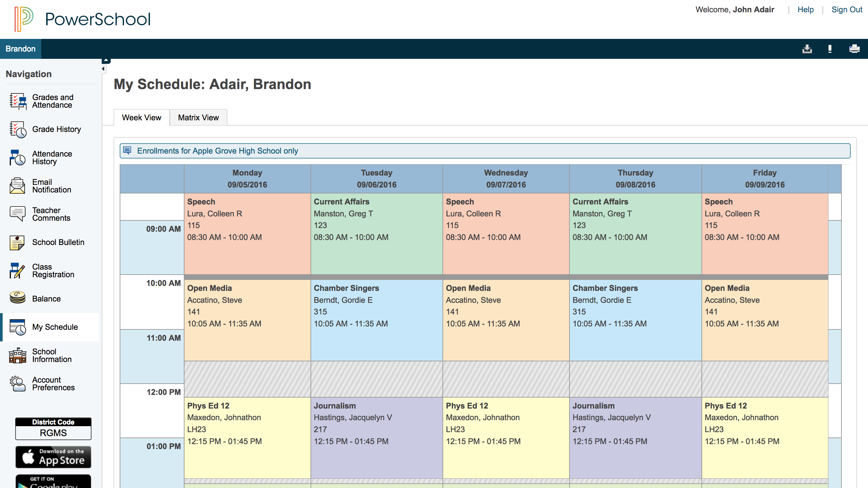Screen dimensions: 868x488
Task: Click the Monday 09/05/2016 column header
Action: [x=247, y=179]
